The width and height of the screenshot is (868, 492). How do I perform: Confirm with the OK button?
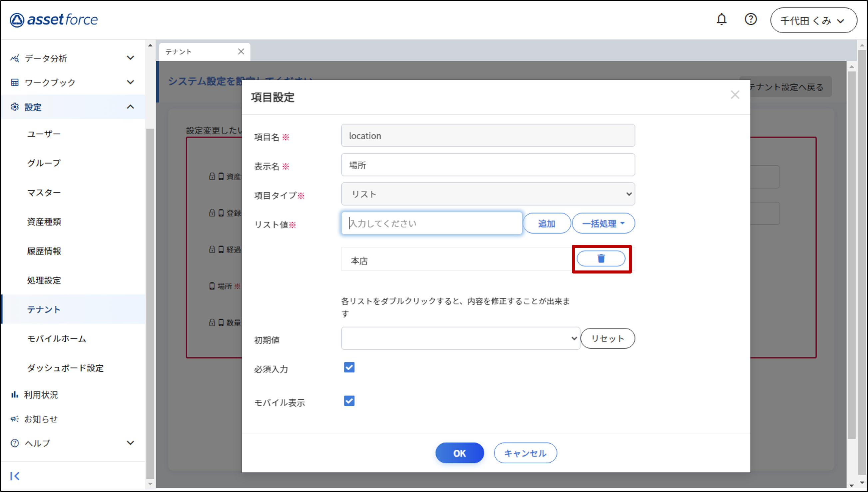459,453
